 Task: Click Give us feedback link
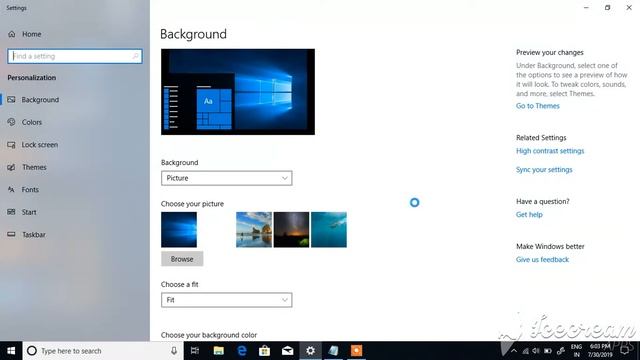point(542,259)
